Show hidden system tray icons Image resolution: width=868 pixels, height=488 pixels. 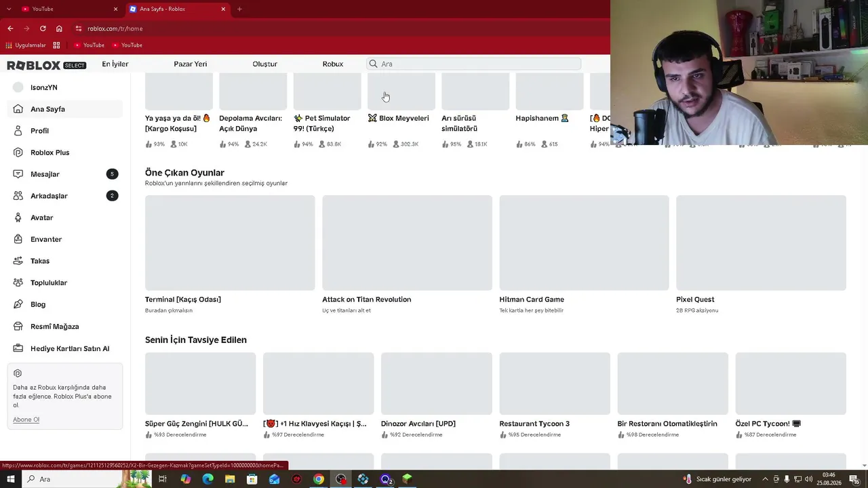pyautogui.click(x=766, y=479)
